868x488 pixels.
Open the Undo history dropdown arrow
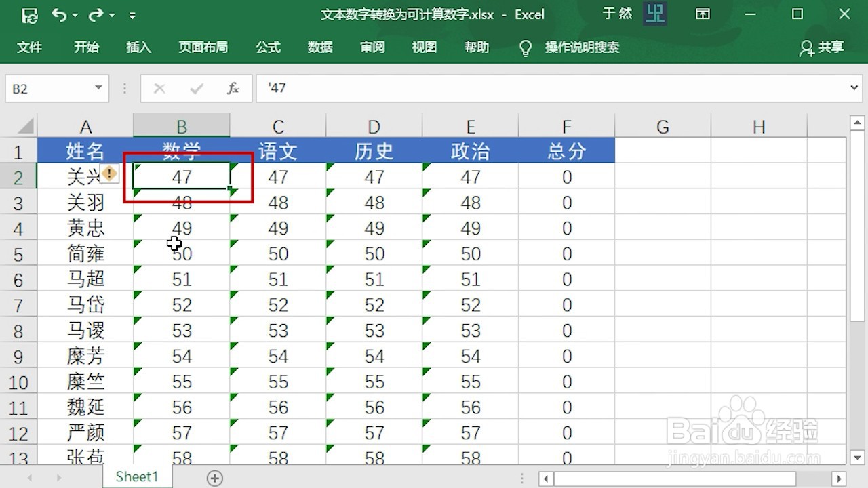click(75, 15)
